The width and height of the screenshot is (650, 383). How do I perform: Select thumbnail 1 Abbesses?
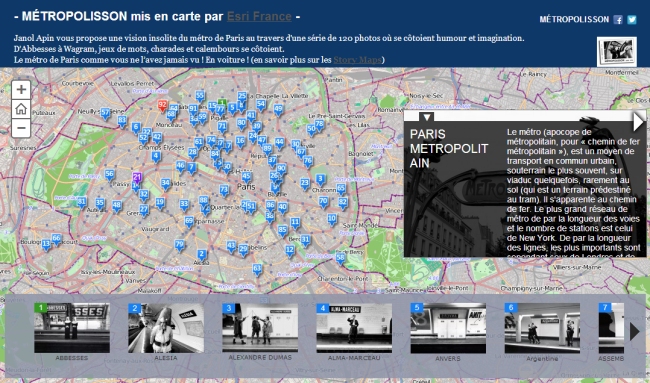coord(72,328)
